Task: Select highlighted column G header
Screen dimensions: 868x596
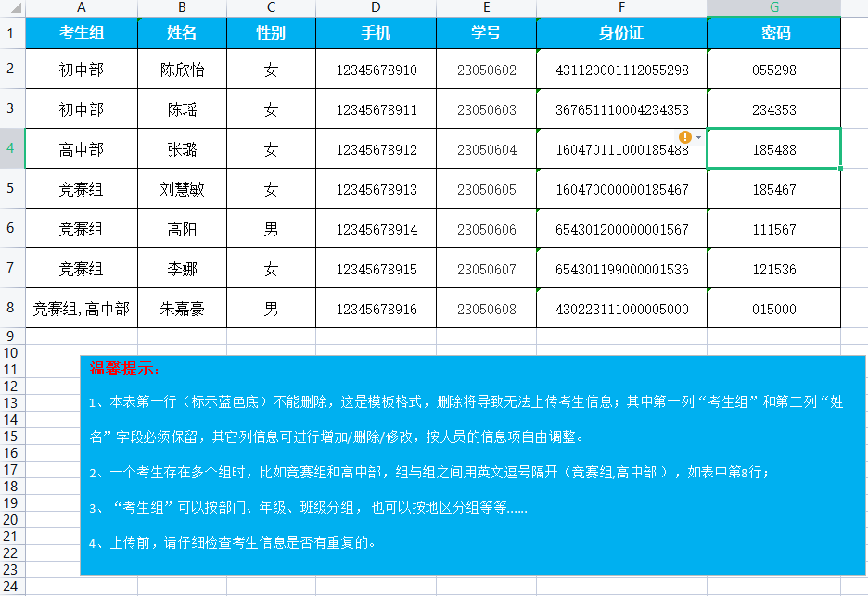Action: [x=774, y=7]
